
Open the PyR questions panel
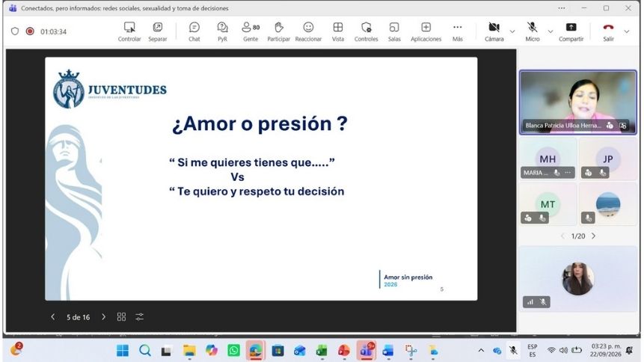pyautogui.click(x=222, y=31)
